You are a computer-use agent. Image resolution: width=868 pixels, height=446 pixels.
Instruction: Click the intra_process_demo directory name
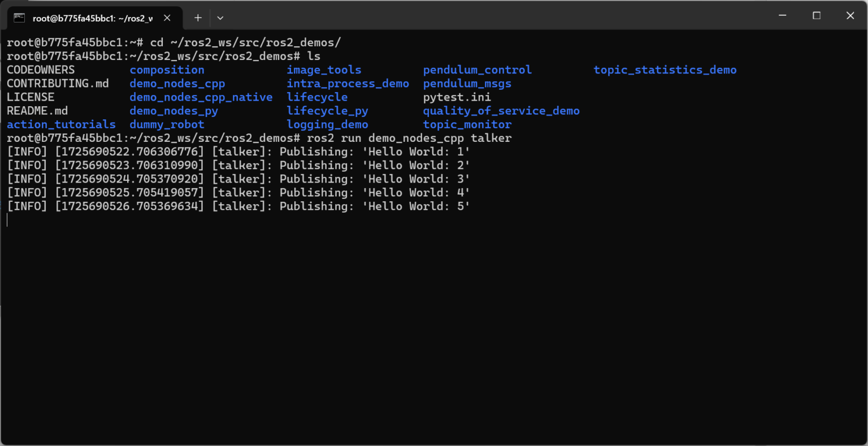348,84
